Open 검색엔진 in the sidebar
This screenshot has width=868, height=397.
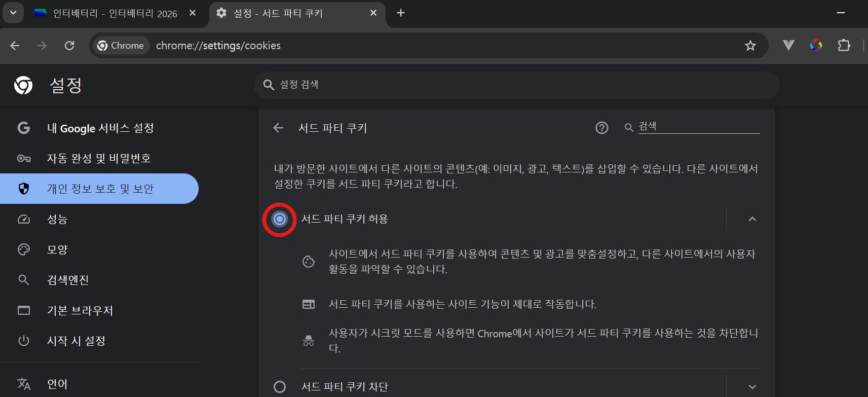coord(68,280)
